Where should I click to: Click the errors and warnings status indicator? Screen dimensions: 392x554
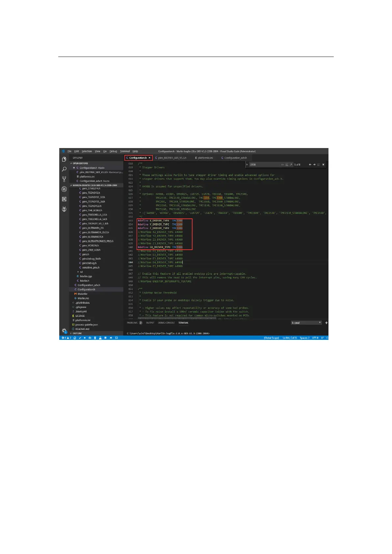(66, 338)
